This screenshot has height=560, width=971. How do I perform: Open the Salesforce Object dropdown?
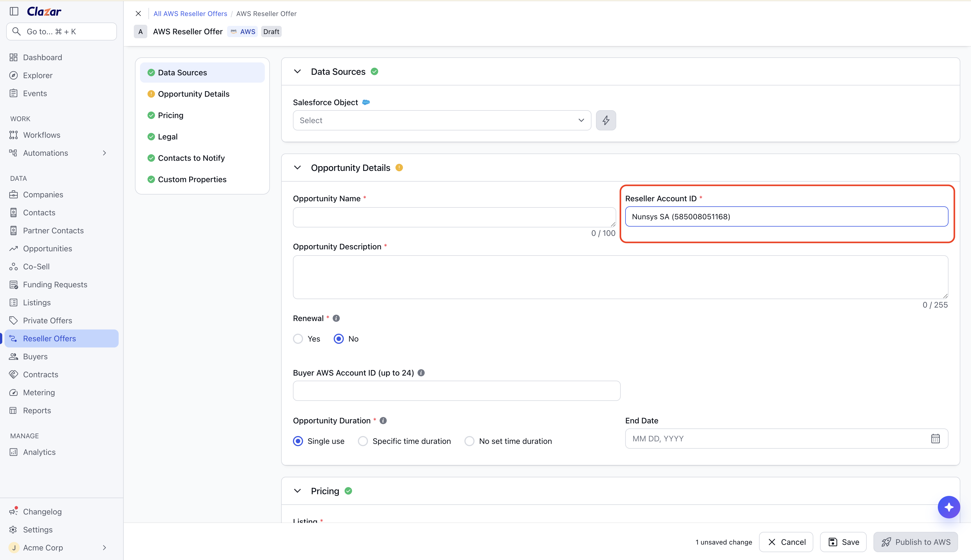click(442, 120)
